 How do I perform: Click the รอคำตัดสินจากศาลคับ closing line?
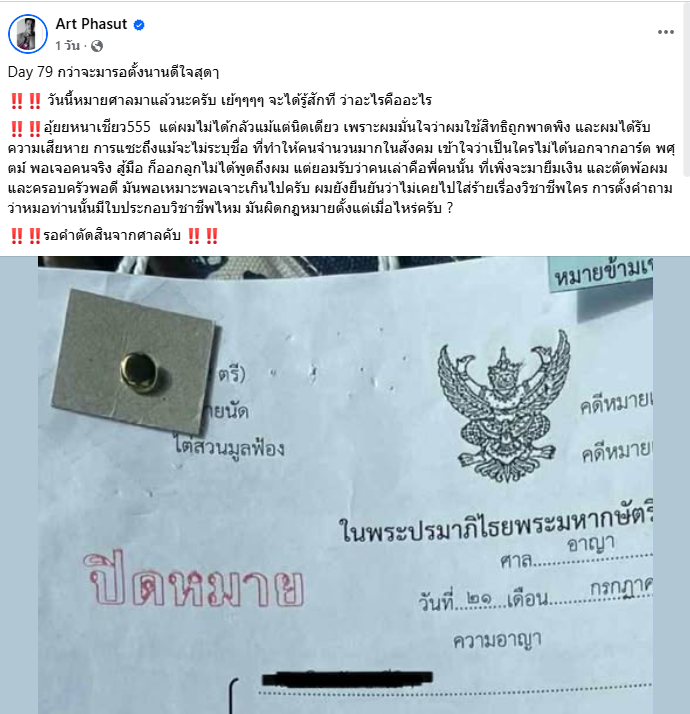(x=112, y=236)
